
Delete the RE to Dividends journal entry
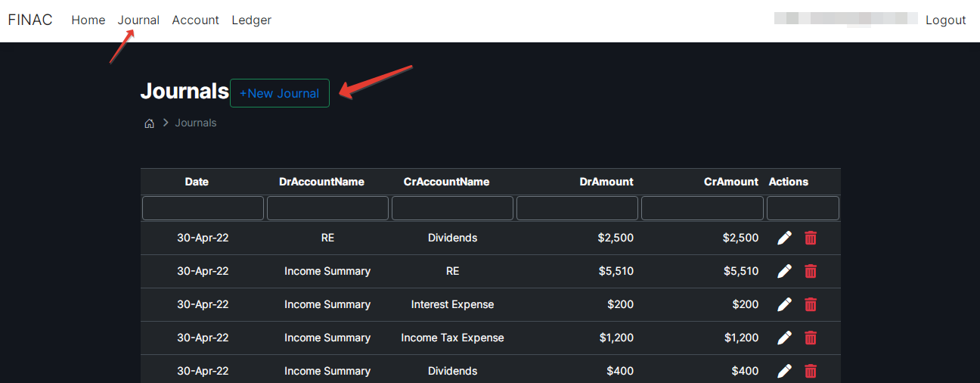(811, 238)
